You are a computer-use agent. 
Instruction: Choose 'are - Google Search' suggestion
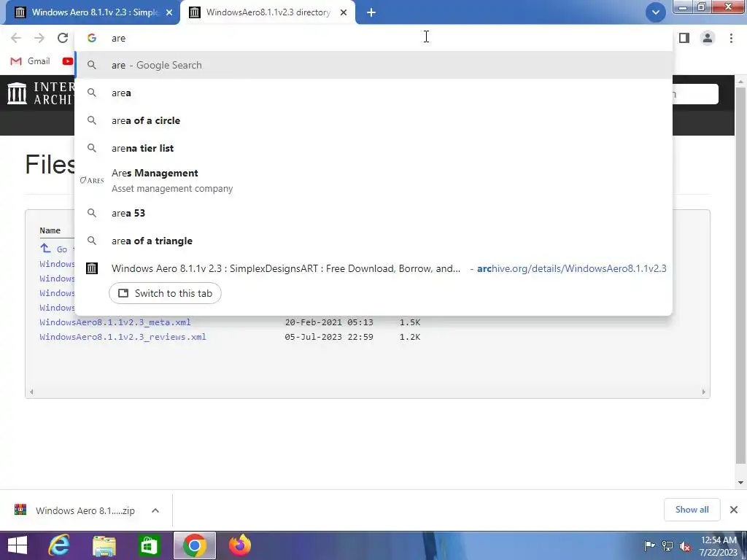click(x=374, y=65)
